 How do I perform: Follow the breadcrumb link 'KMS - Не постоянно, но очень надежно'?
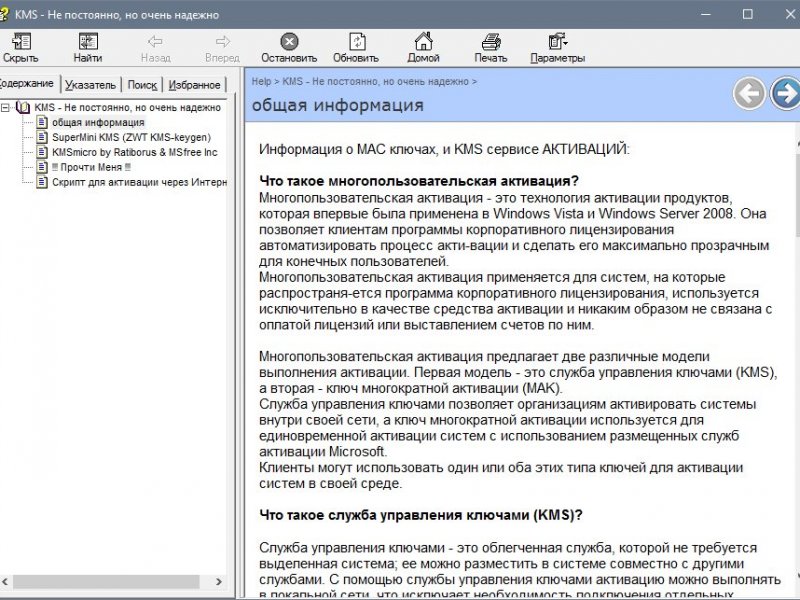click(376, 81)
